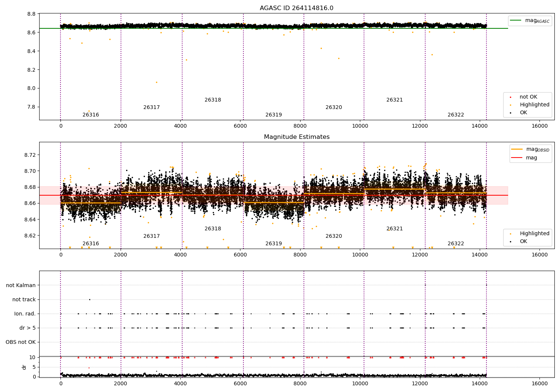
Task: Click the 8.8 tick on the top y-axis
Action: pyautogui.click(x=32, y=14)
